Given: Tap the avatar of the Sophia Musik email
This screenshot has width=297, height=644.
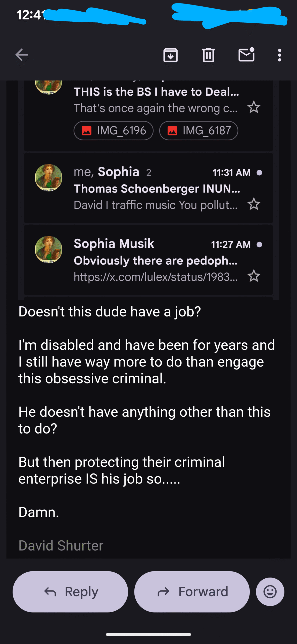Looking at the screenshot, I should tap(48, 250).
